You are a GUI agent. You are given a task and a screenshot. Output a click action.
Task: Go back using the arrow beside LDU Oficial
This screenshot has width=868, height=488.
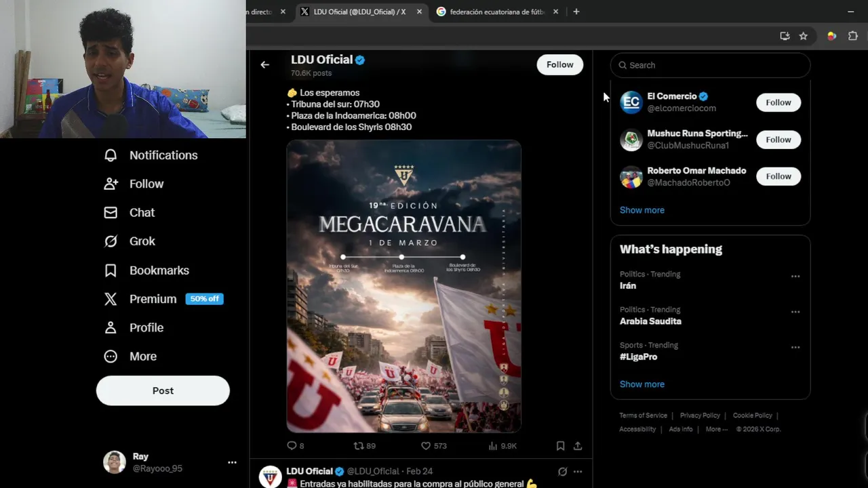coord(264,64)
